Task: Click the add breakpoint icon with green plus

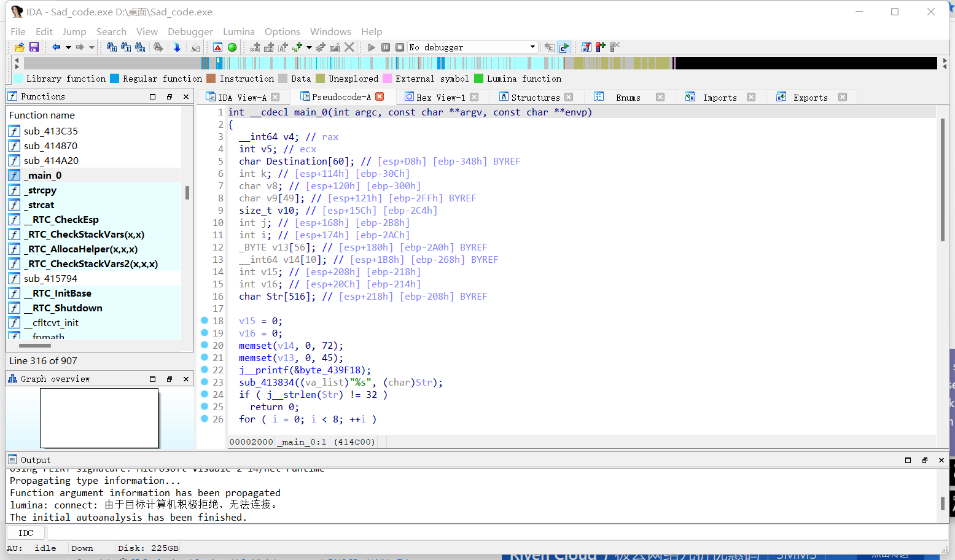Action: [601, 47]
